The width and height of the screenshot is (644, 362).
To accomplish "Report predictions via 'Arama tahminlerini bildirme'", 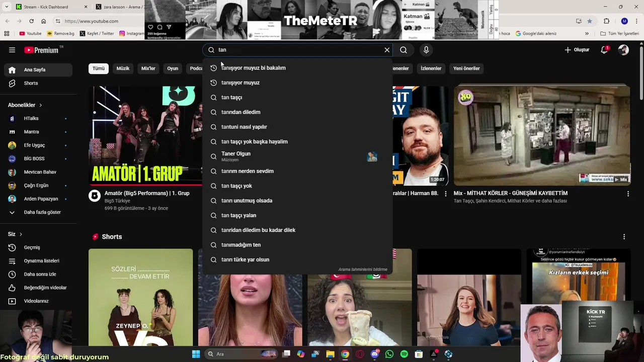I will pyautogui.click(x=363, y=269).
